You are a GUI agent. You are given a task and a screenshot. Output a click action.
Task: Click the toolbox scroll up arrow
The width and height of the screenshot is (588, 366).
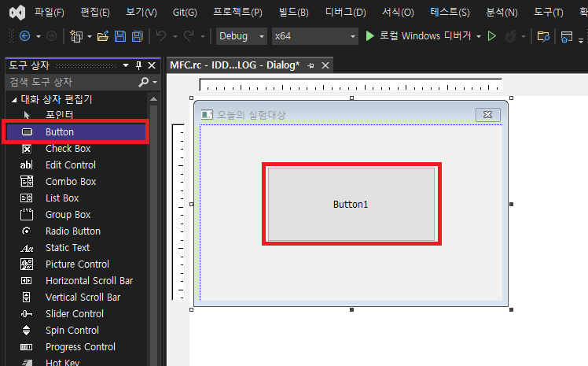tap(153, 99)
